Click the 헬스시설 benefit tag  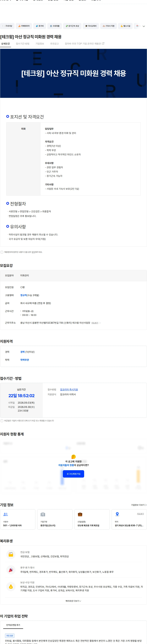coord(125,26)
